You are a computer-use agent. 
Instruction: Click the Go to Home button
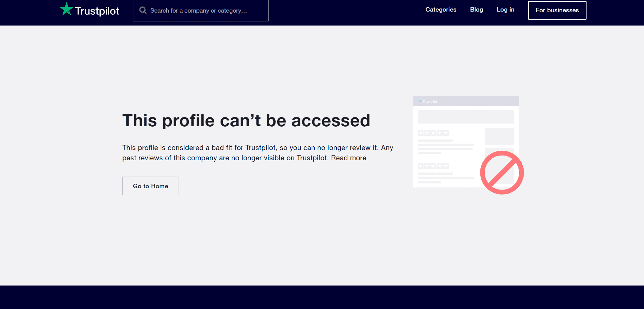(151, 186)
